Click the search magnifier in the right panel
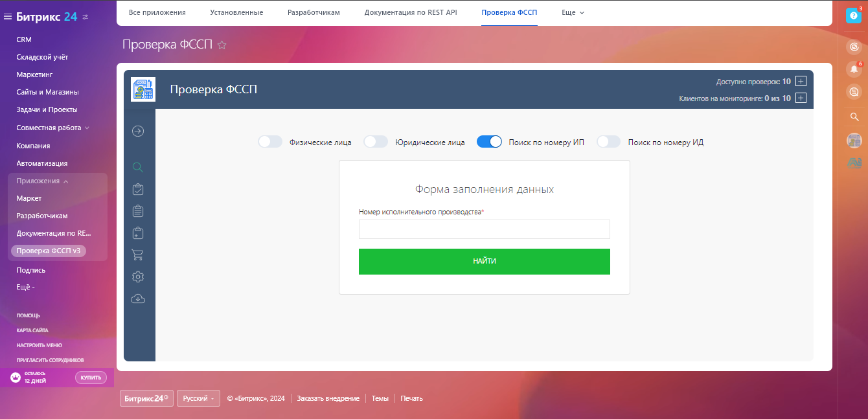 click(x=854, y=117)
